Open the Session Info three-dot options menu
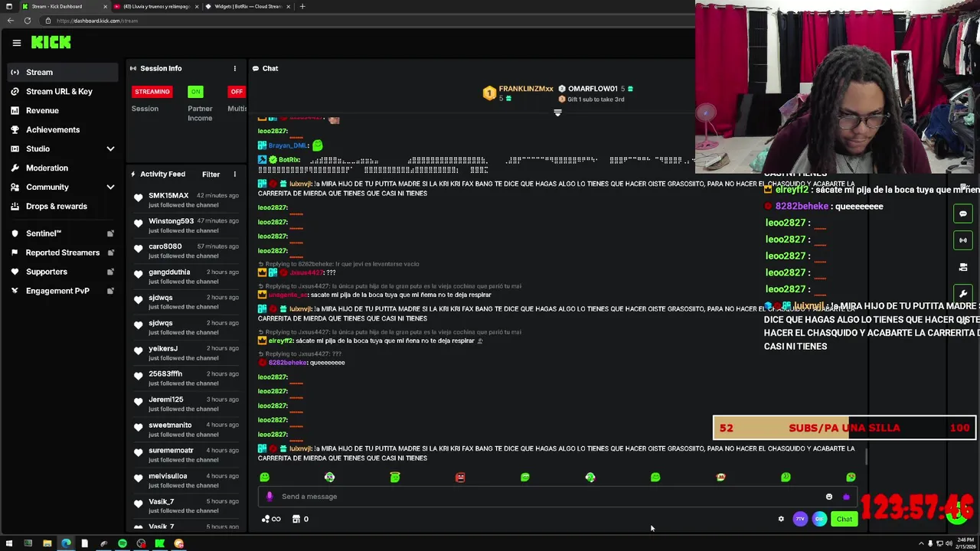 pos(235,68)
